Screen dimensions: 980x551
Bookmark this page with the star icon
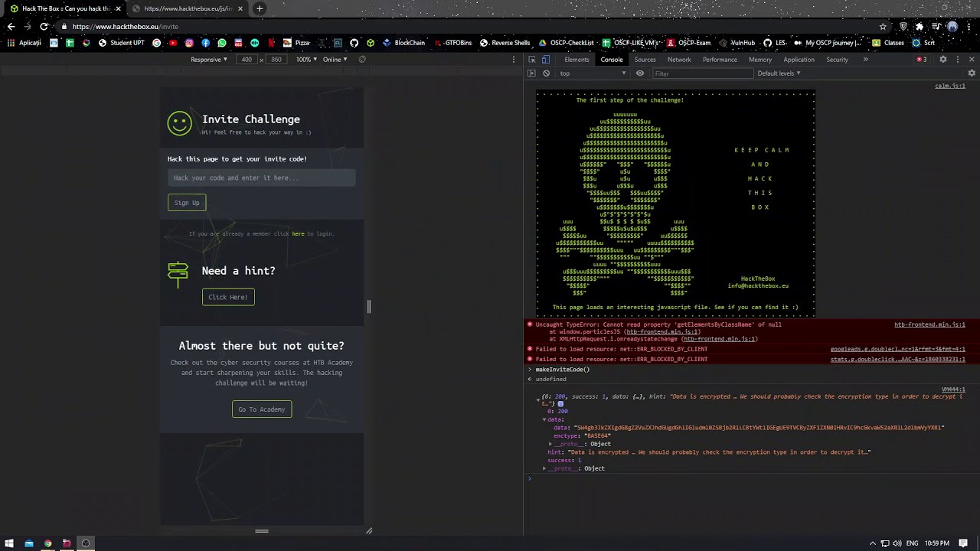884,26
